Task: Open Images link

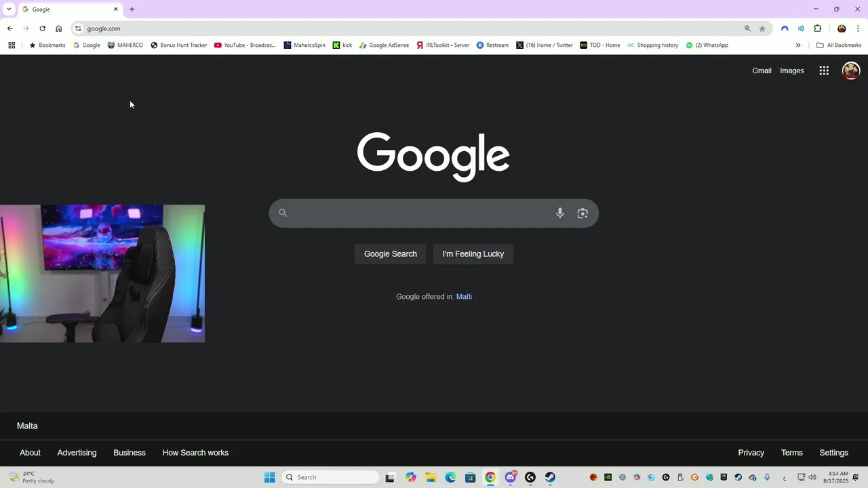Action: (792, 70)
